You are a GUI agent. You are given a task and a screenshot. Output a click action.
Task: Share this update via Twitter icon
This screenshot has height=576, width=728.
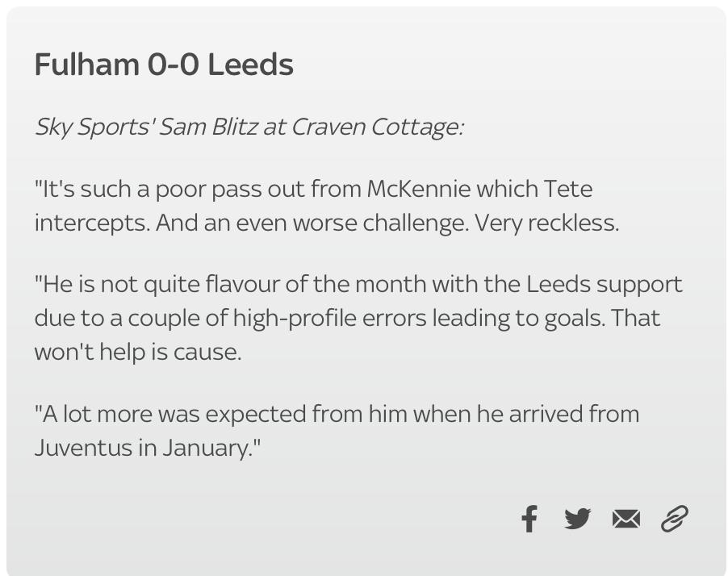(x=578, y=519)
